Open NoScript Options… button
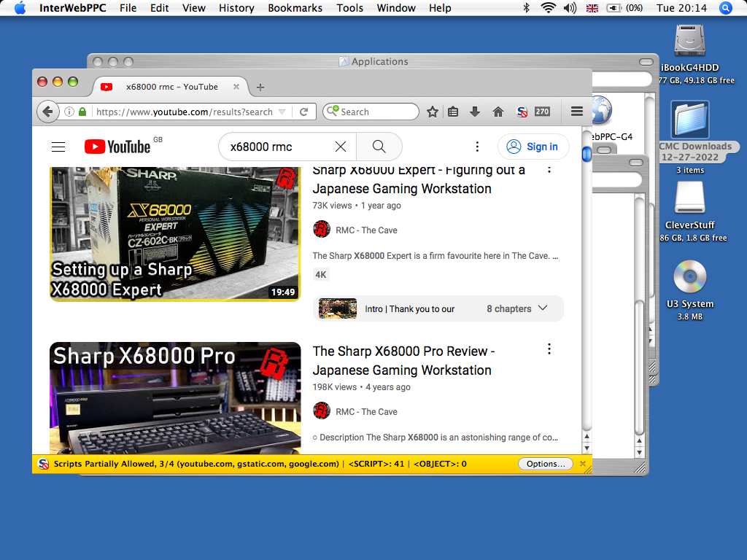Screen dimensions: 747x560 coord(546,464)
